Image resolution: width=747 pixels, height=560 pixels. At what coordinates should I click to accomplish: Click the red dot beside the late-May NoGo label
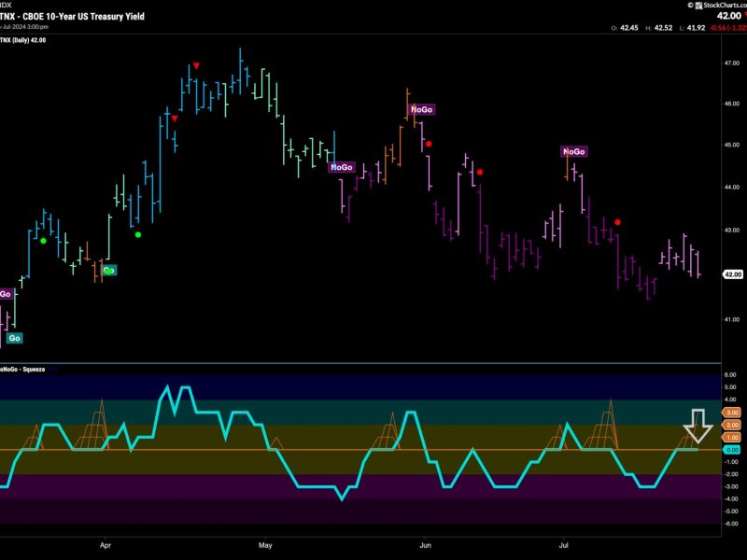click(x=429, y=144)
